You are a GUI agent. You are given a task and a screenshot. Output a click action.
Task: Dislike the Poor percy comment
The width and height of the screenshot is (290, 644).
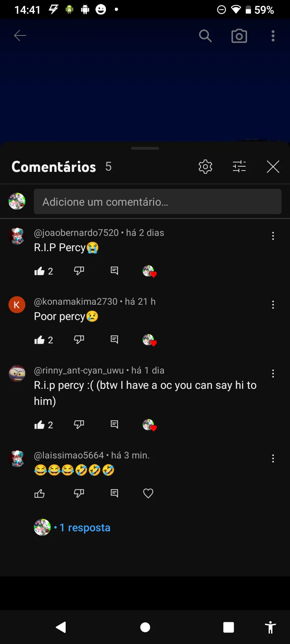tap(79, 340)
